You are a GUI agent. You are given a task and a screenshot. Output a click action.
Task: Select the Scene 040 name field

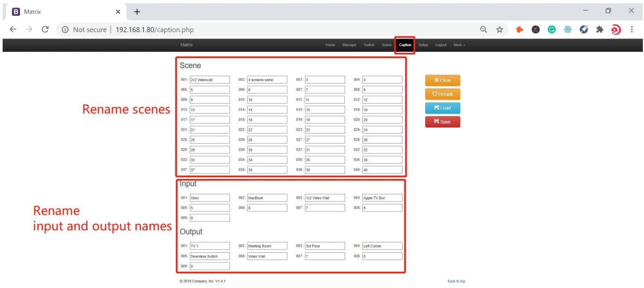(382, 170)
